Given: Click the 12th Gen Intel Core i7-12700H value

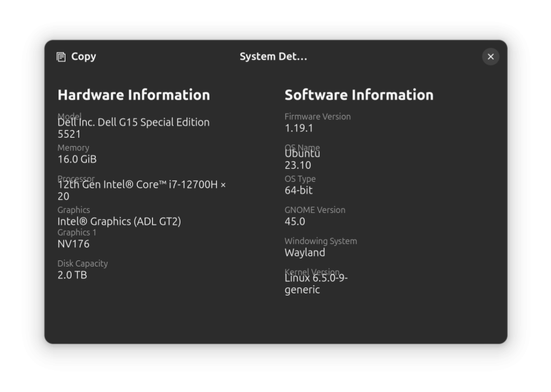Looking at the screenshot, I should 142,190.
